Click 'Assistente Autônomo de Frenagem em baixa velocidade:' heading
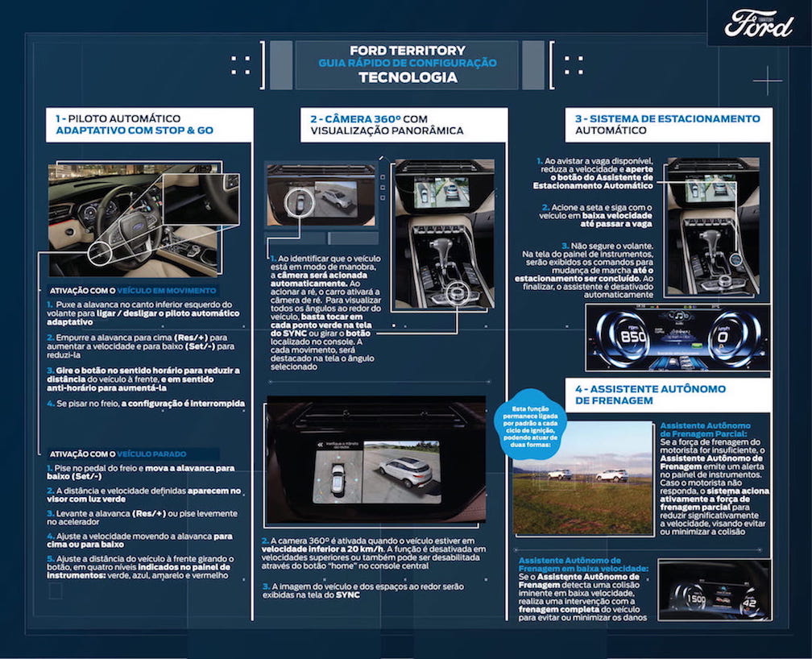This screenshot has height=659, width=812. (x=583, y=564)
